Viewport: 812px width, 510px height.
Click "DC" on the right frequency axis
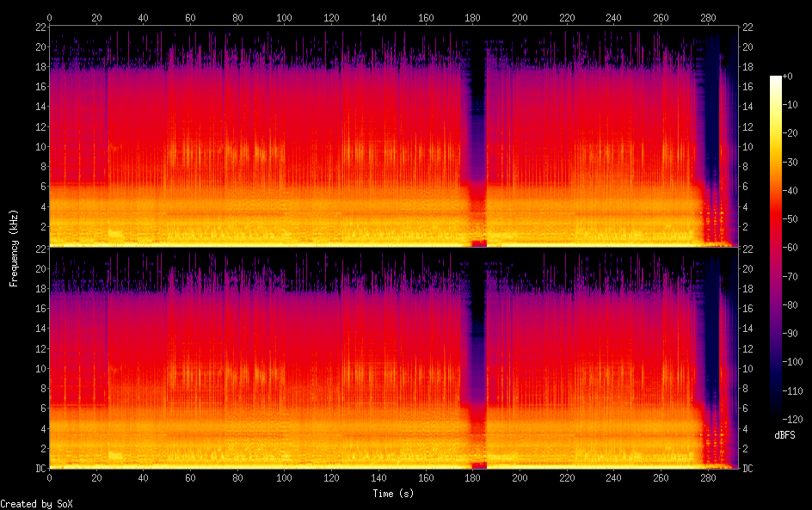(x=747, y=469)
